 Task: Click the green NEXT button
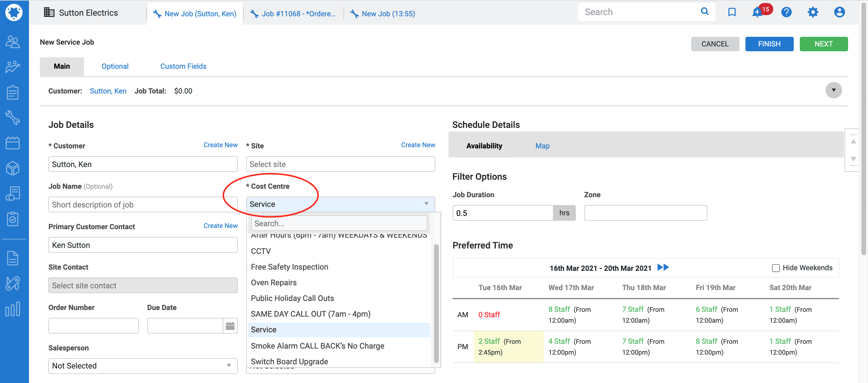click(x=823, y=44)
